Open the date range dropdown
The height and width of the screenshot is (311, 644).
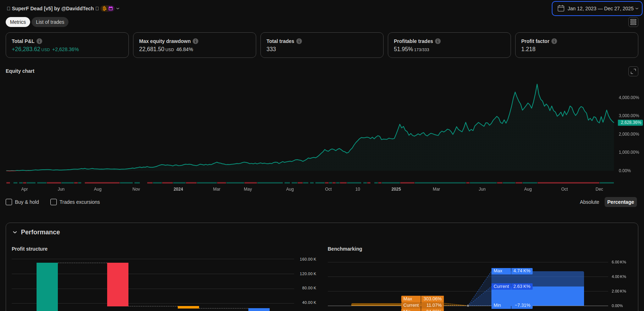[x=597, y=9]
